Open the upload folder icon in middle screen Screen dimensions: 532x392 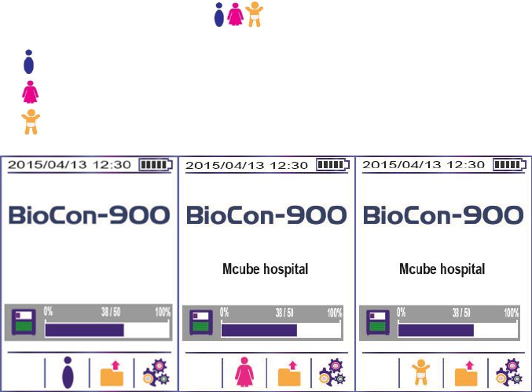coord(289,372)
